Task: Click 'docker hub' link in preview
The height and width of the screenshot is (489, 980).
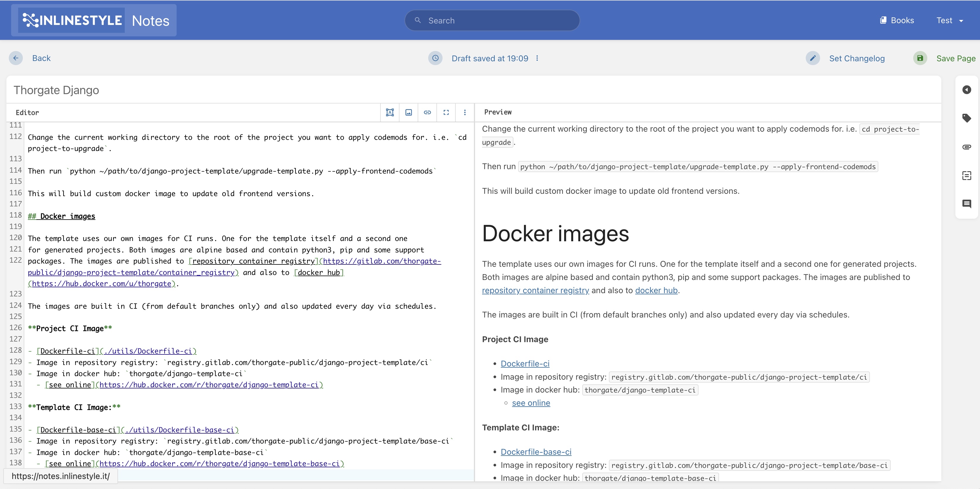Action: tap(656, 290)
